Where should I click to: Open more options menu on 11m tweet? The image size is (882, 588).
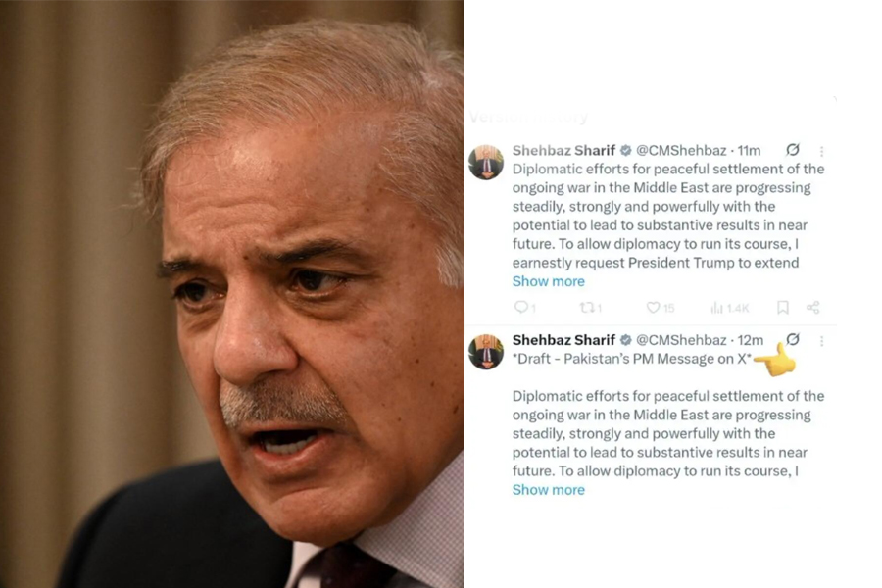(822, 151)
